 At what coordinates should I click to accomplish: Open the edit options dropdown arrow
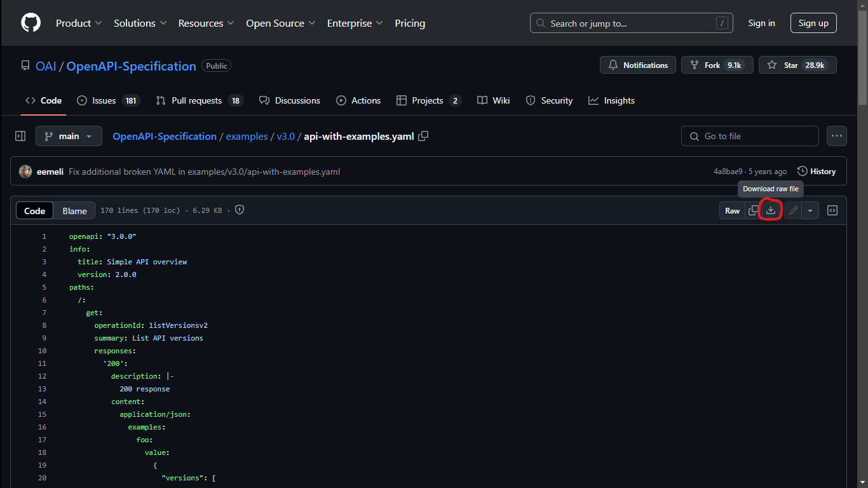coord(810,210)
